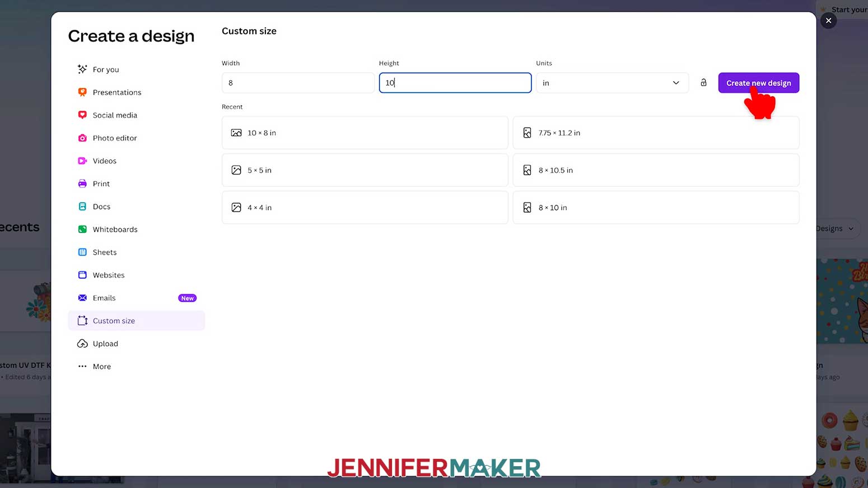Click the Width input field
Viewport: 868px width, 488px height.
pyautogui.click(x=298, y=83)
